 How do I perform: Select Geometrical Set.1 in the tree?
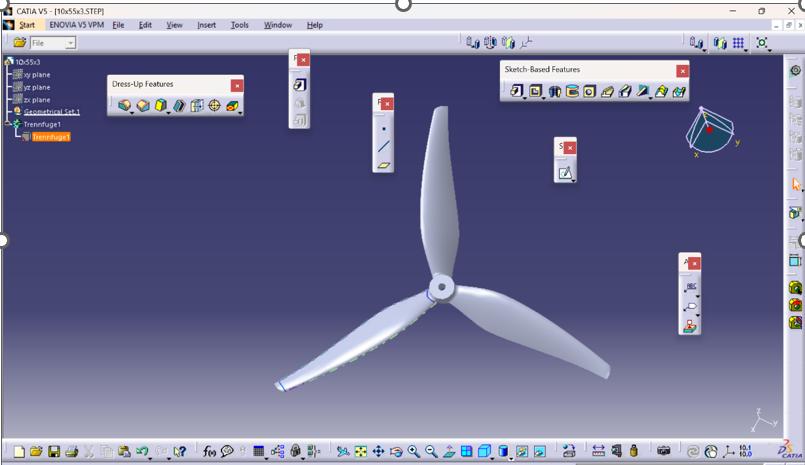[52, 111]
